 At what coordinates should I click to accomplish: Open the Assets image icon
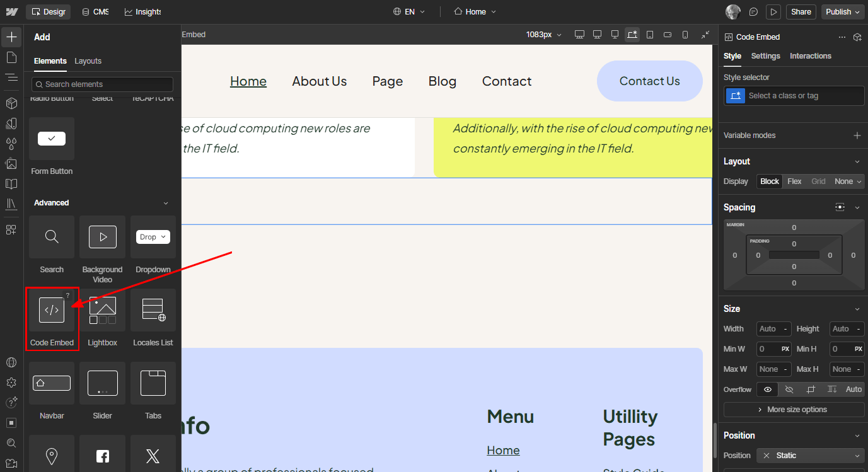(11, 164)
